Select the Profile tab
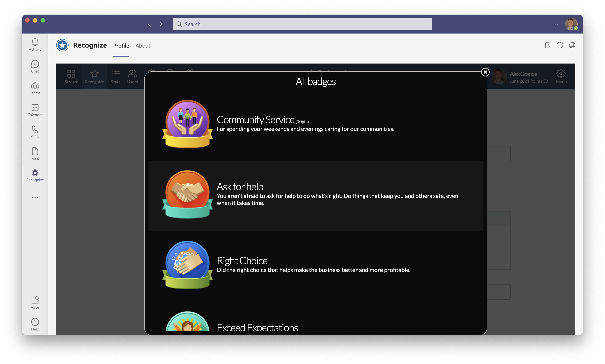The width and height of the screenshot is (605, 364). pos(121,46)
